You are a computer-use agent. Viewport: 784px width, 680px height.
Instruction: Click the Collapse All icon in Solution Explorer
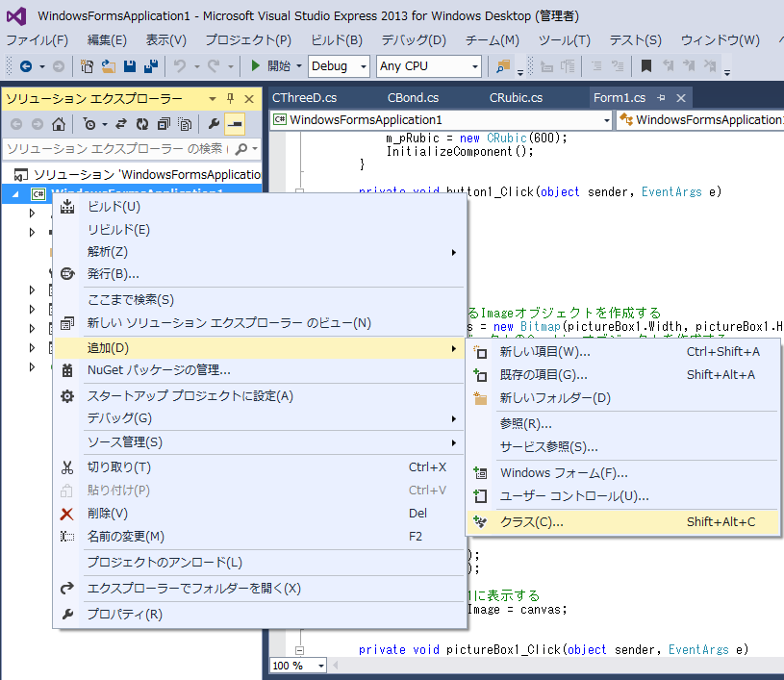click(x=164, y=123)
